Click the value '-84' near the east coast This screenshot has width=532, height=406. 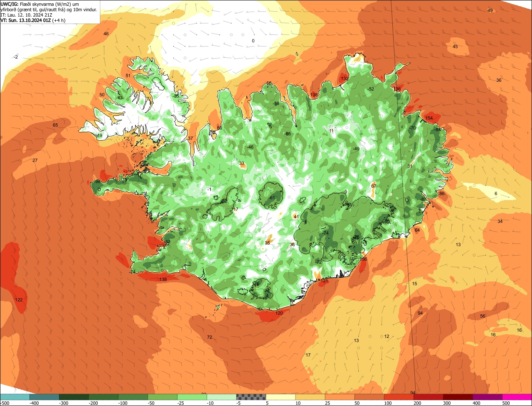[x=437, y=130]
